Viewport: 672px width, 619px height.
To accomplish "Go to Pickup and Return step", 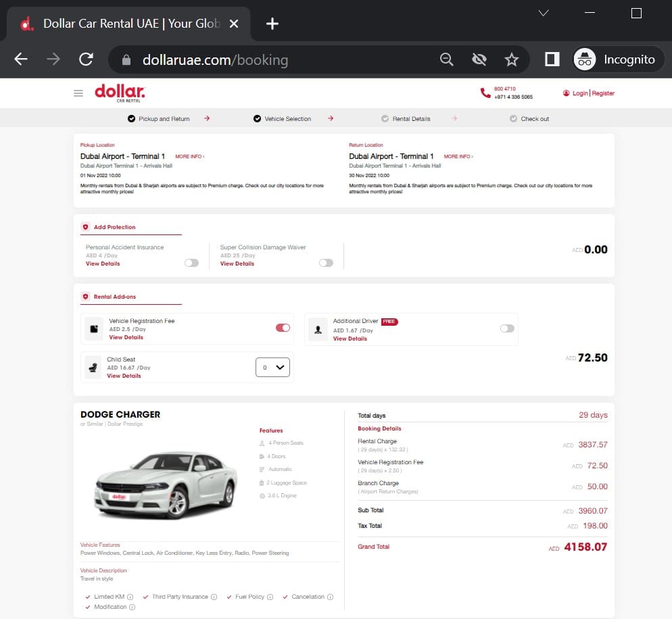I will (159, 119).
